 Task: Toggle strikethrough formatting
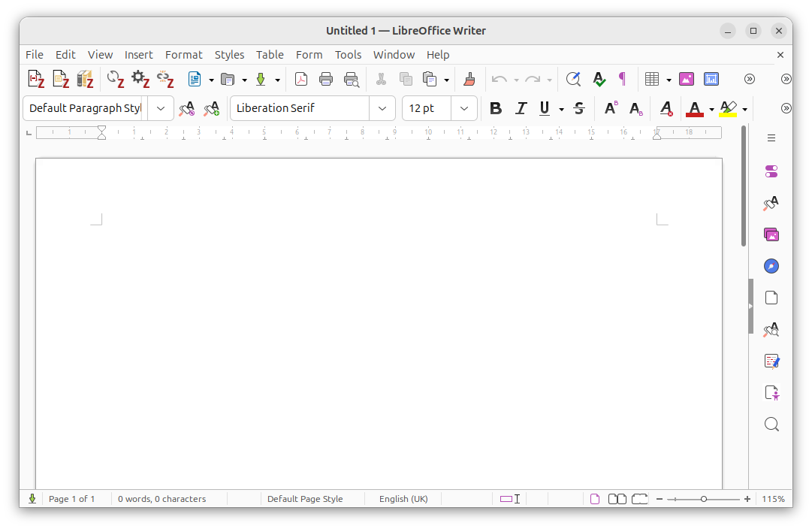579,108
